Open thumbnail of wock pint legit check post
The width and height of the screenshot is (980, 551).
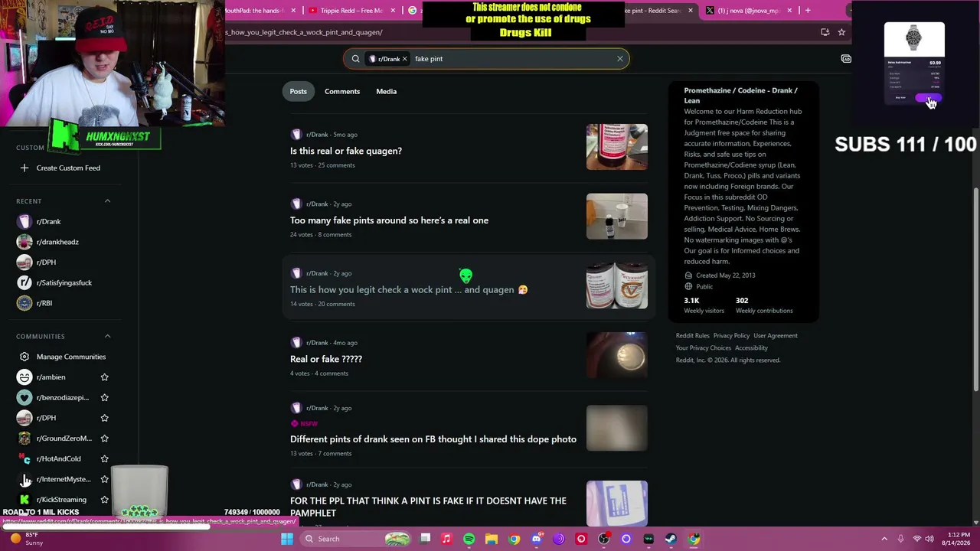[617, 285]
